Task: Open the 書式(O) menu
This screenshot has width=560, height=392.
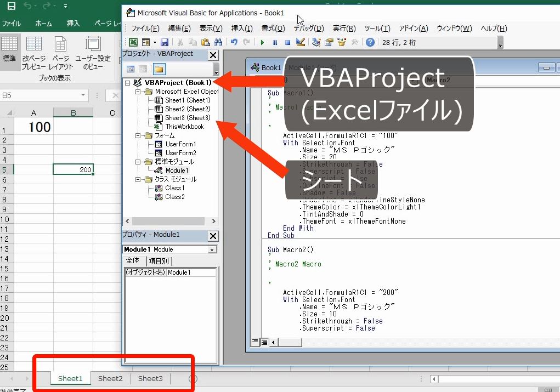Action: click(x=273, y=29)
